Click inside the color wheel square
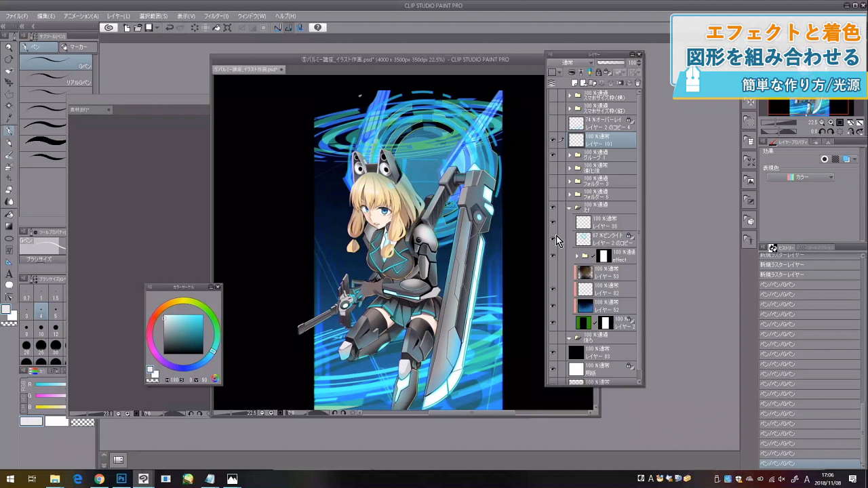This screenshot has width=868, height=488. (183, 333)
